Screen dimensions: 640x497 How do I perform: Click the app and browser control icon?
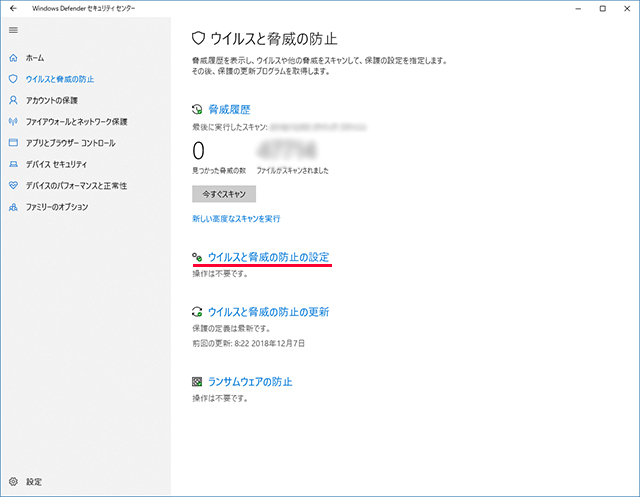point(13,143)
